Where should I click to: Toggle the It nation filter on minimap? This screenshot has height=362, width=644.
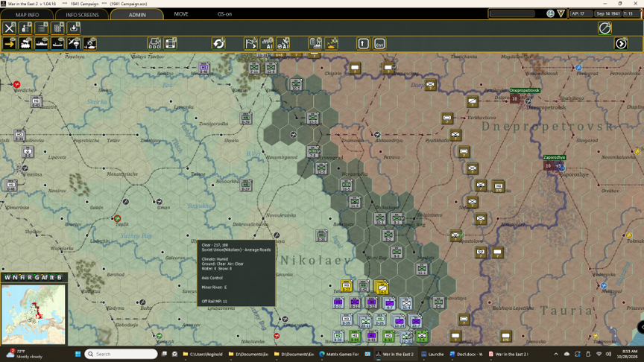[x=51, y=277]
